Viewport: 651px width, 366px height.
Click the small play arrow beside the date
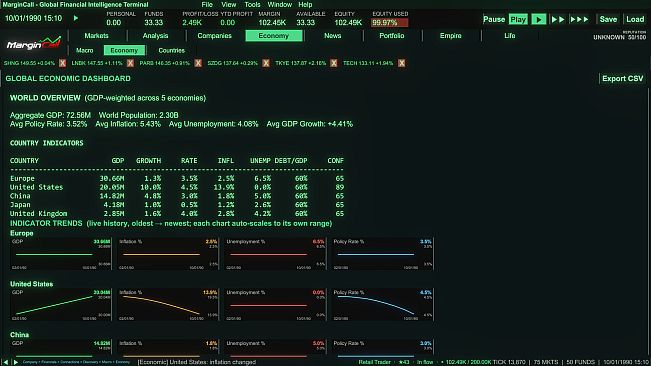coord(76,18)
